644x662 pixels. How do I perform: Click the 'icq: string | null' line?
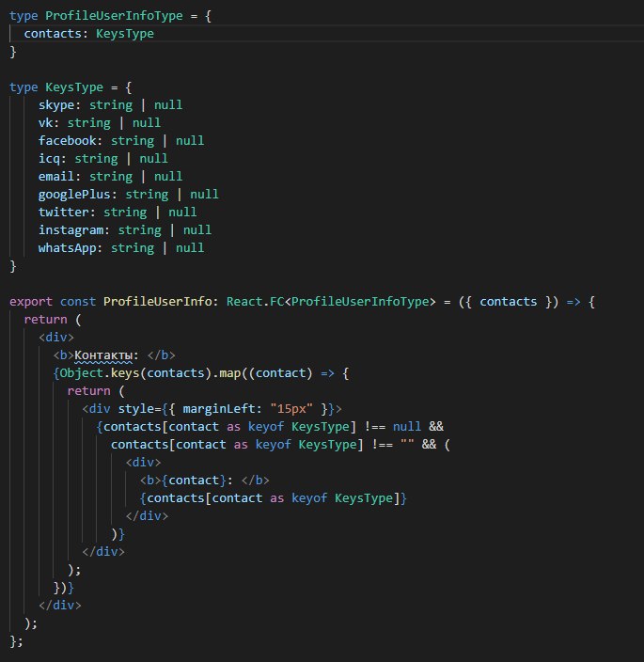[103, 159]
